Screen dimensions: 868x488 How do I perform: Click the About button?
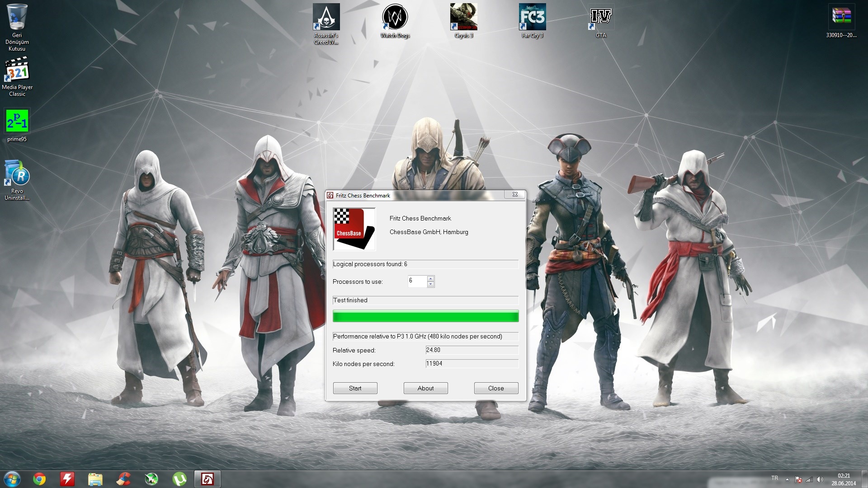click(x=425, y=388)
